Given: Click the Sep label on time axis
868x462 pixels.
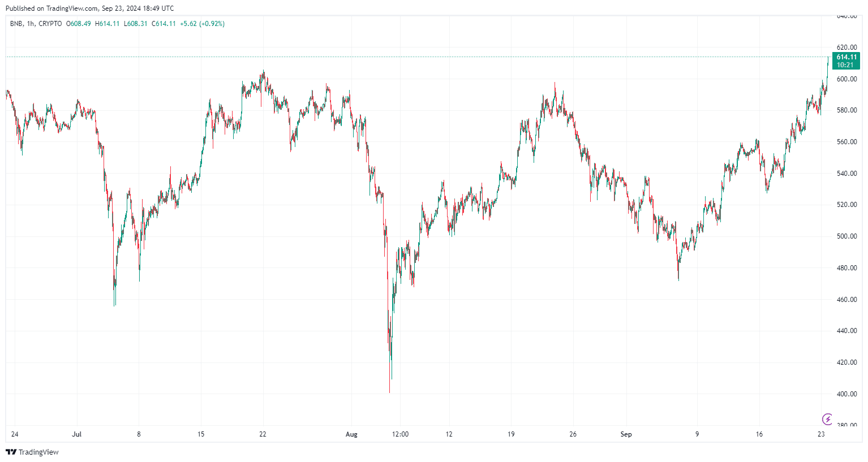Looking at the screenshot, I should (x=626, y=434).
